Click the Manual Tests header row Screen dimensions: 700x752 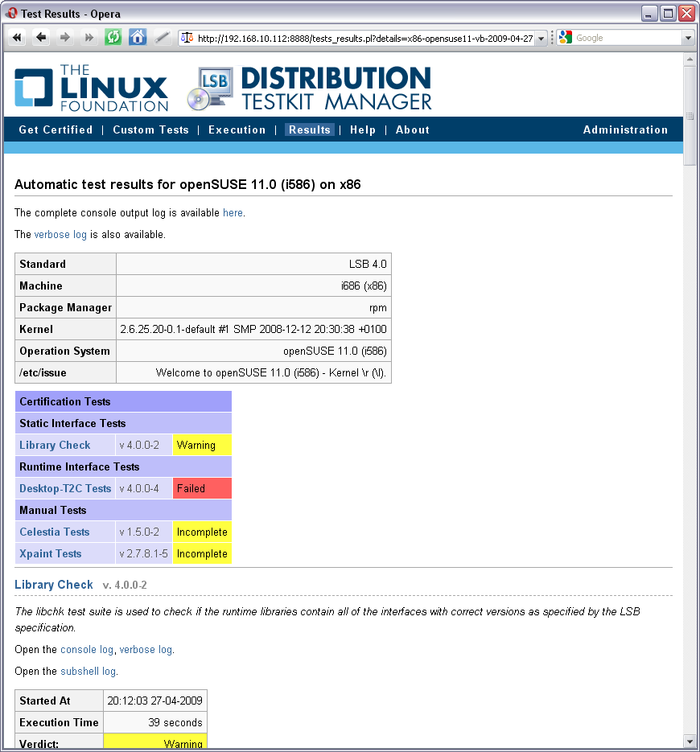coord(123,510)
